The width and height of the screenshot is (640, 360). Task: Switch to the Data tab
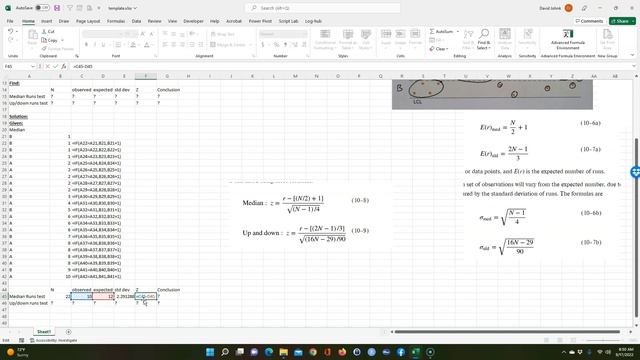(136, 21)
